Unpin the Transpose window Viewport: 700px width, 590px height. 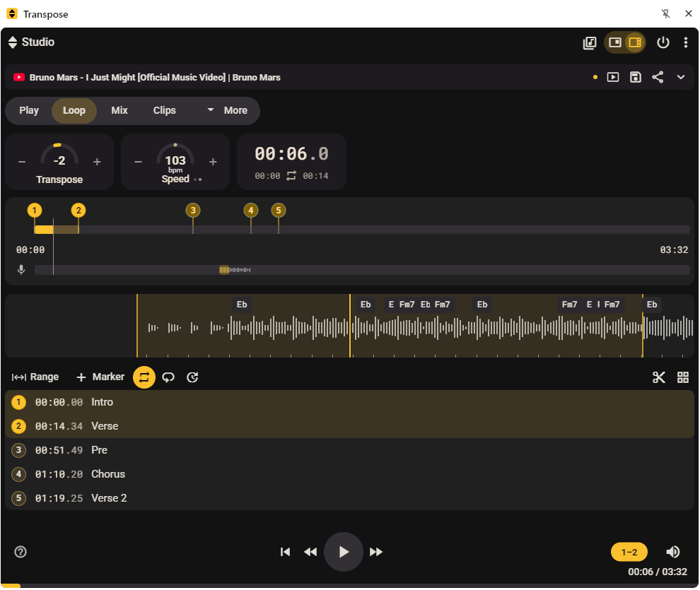(665, 14)
